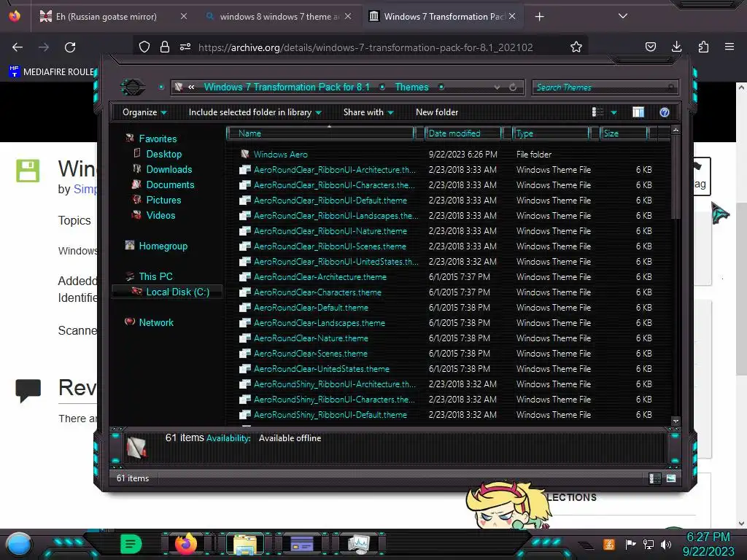Open Firefox downloads panel
747x560 pixels.
click(676, 47)
